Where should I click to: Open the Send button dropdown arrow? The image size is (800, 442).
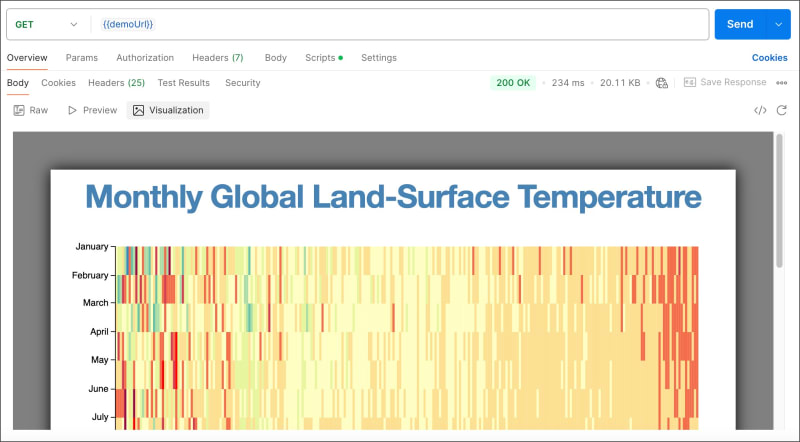779,24
